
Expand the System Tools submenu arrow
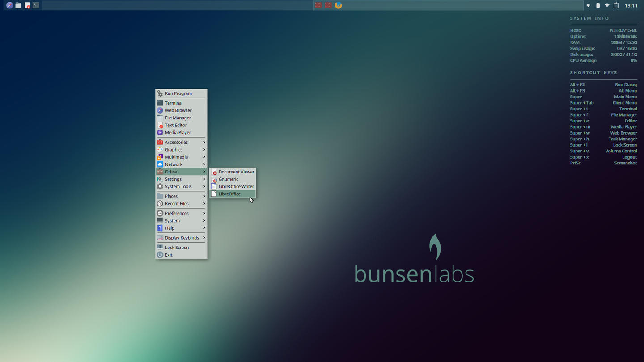click(204, 186)
